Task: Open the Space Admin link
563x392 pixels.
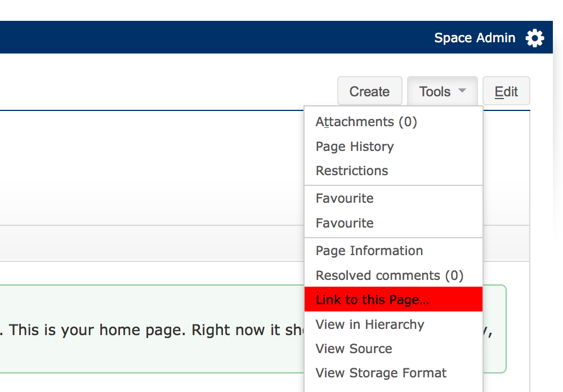Action: (x=475, y=38)
